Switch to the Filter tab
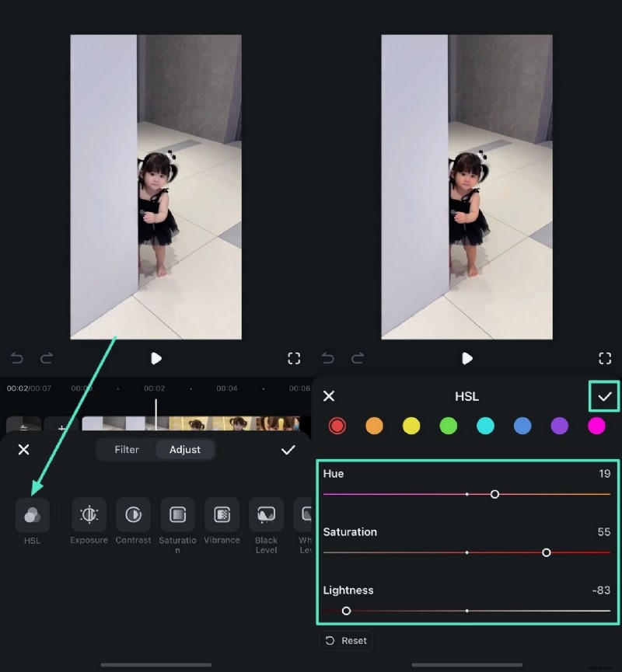Viewport: 622px width, 672px height. click(x=125, y=449)
